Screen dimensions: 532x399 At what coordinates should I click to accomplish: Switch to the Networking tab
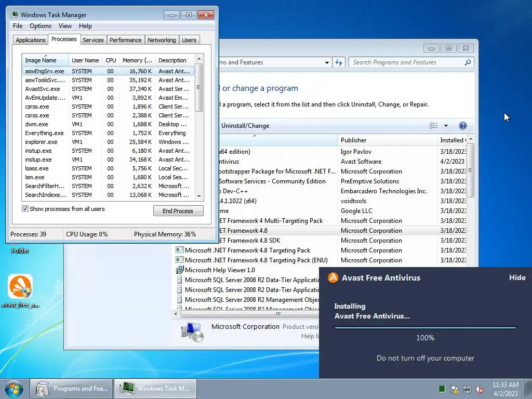pos(162,40)
